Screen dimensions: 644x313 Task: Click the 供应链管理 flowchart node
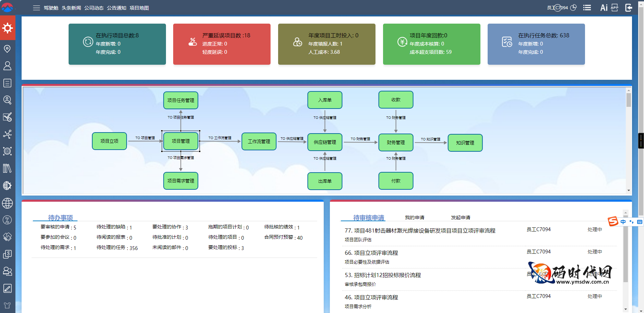325,142
